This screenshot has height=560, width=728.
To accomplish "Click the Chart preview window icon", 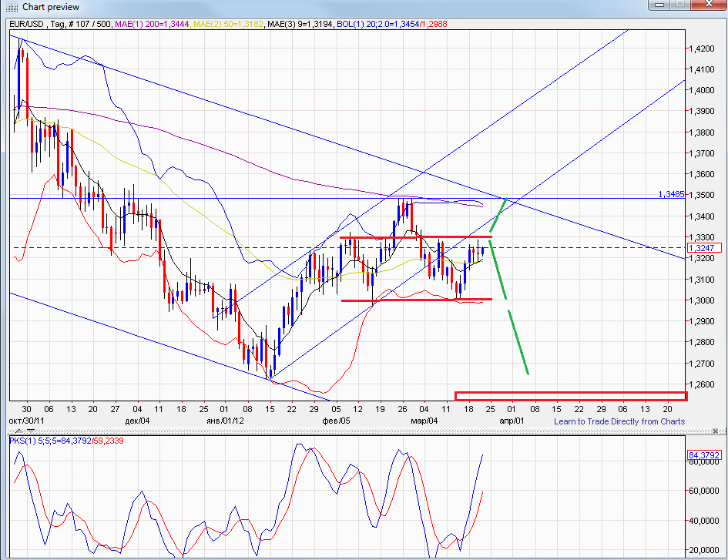I will click(12, 7).
